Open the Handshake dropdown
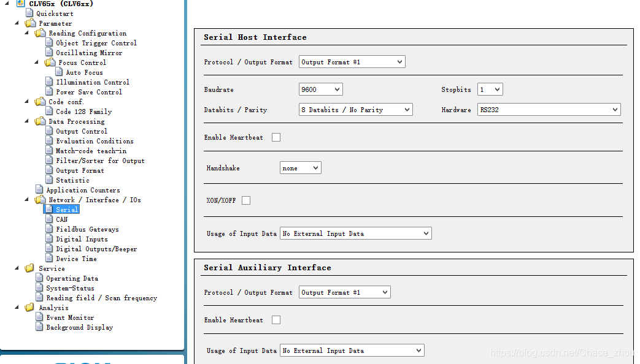Screen dimensions: 640x364 (x=301, y=168)
